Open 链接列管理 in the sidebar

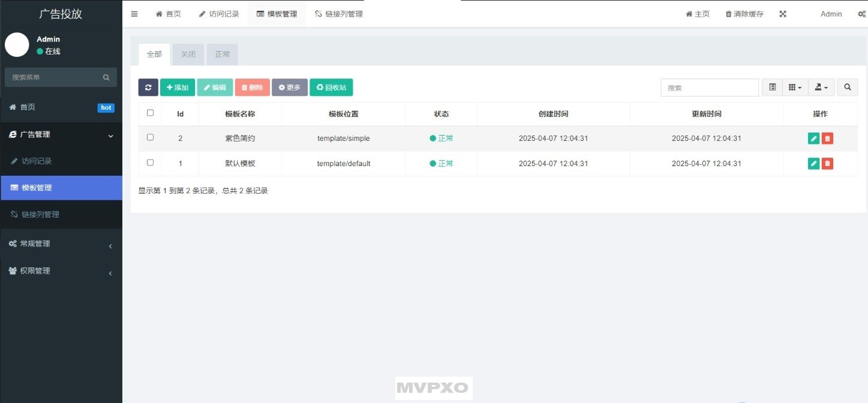coord(61,215)
